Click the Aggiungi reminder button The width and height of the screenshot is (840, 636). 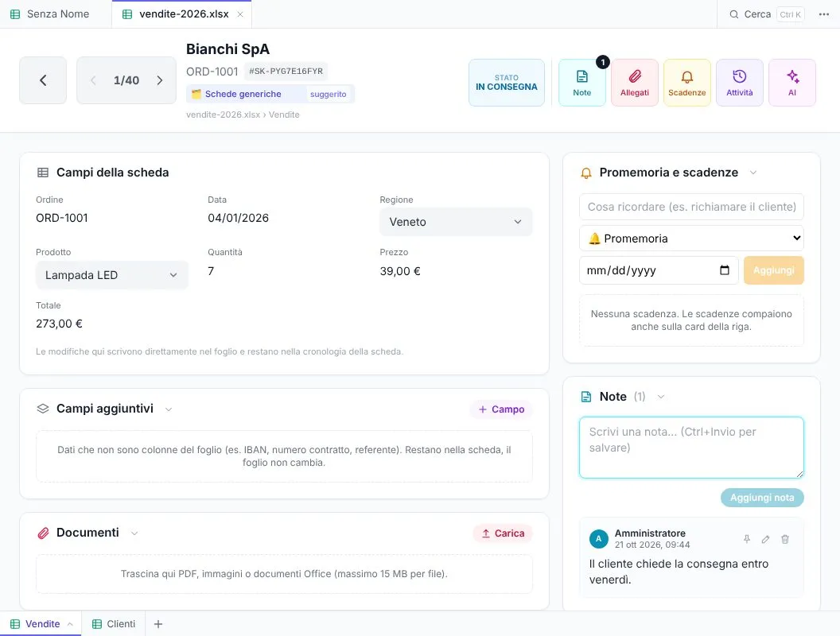pyautogui.click(x=773, y=270)
